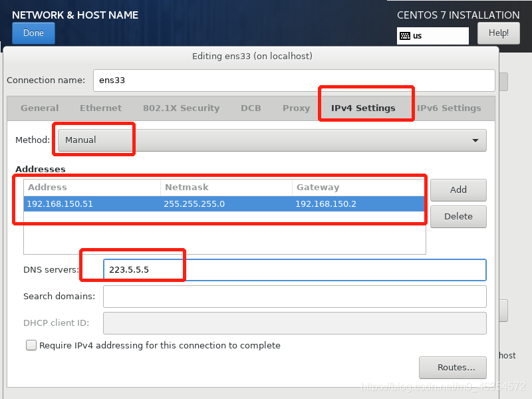Click the keyboard layout icon
Viewport: 532px width, 399px height.
(x=405, y=36)
